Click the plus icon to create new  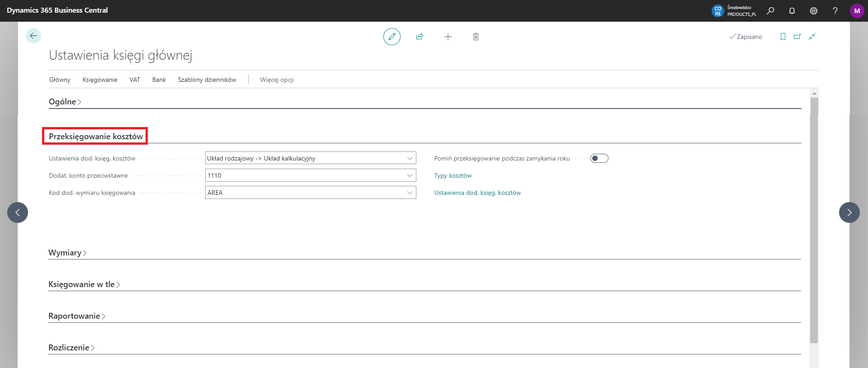[x=448, y=37]
